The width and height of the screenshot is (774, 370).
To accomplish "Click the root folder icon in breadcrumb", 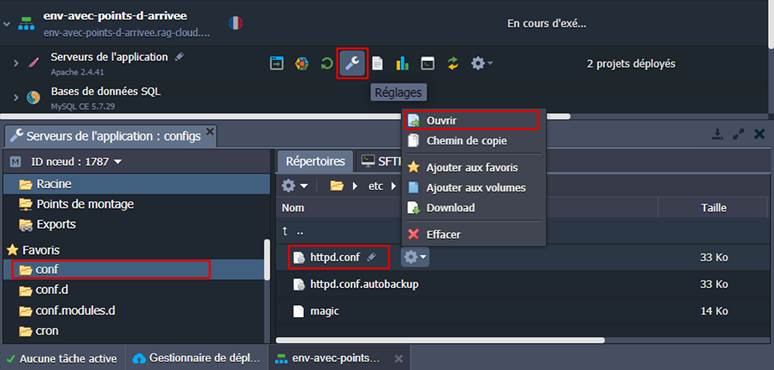I will pos(337,186).
